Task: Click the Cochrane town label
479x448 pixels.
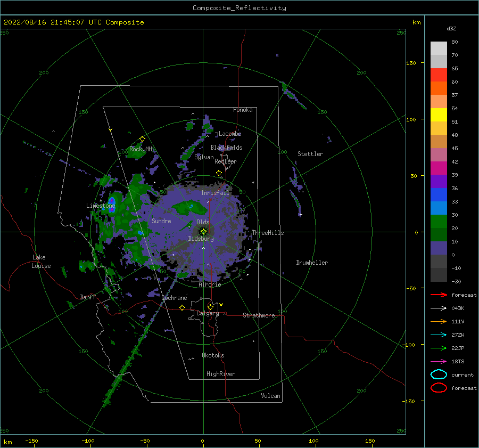Action: [x=174, y=298]
